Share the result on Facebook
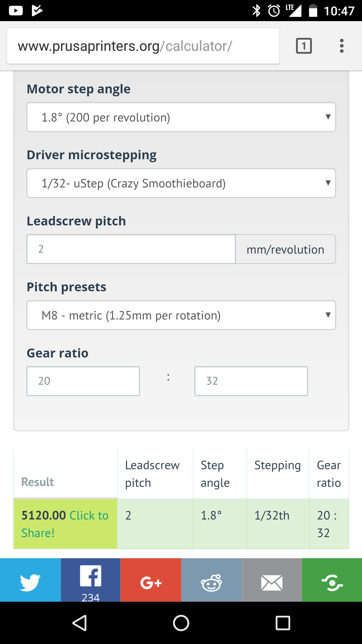This screenshot has width=362, height=644. point(90,580)
